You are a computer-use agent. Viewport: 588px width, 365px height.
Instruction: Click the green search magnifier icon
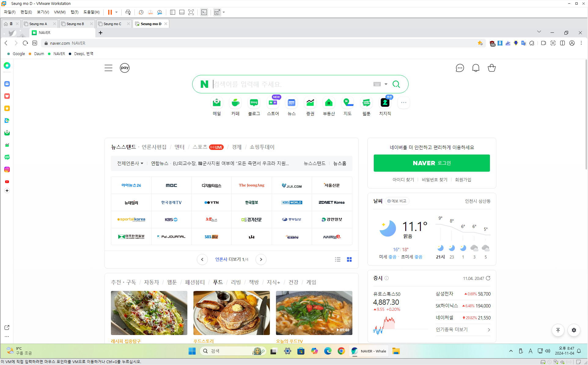coord(396,84)
